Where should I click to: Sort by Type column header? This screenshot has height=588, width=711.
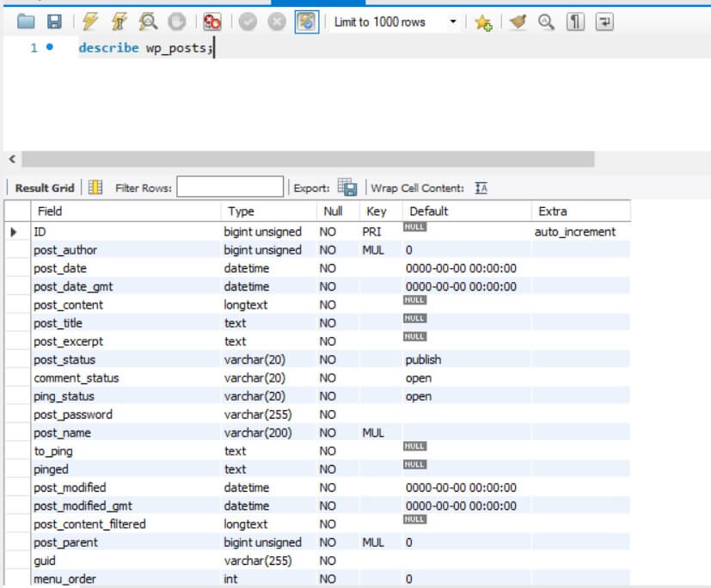click(x=269, y=211)
